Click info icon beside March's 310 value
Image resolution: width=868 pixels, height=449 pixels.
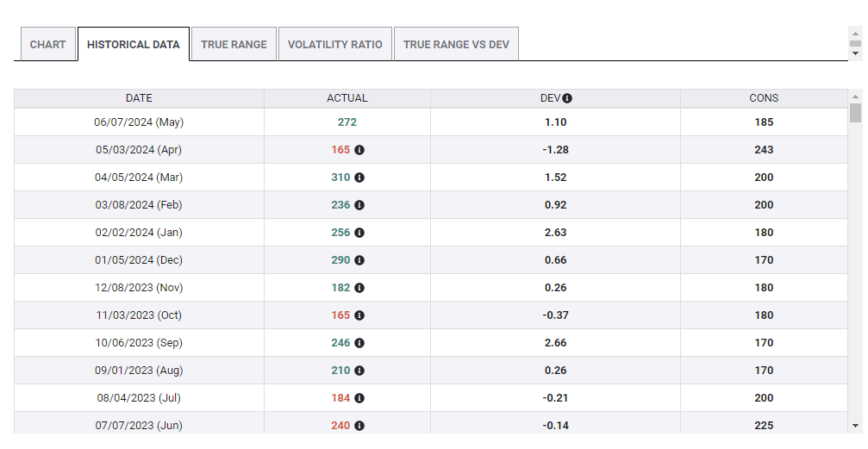point(359,178)
